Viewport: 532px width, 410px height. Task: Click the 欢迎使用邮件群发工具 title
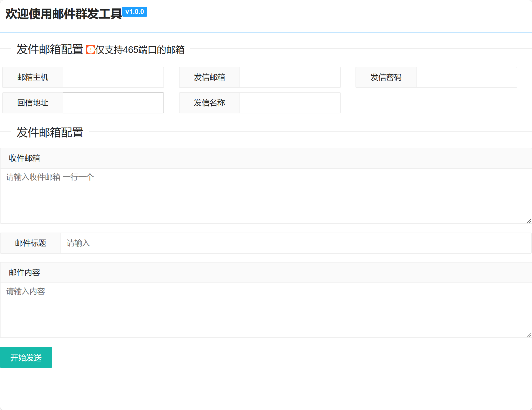[64, 14]
